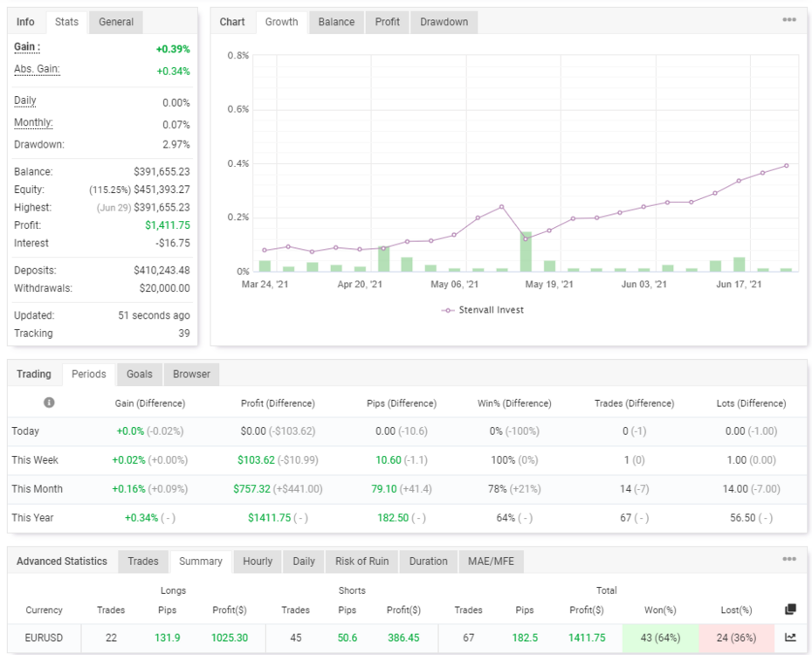Select the Growth chart tab

282,22
